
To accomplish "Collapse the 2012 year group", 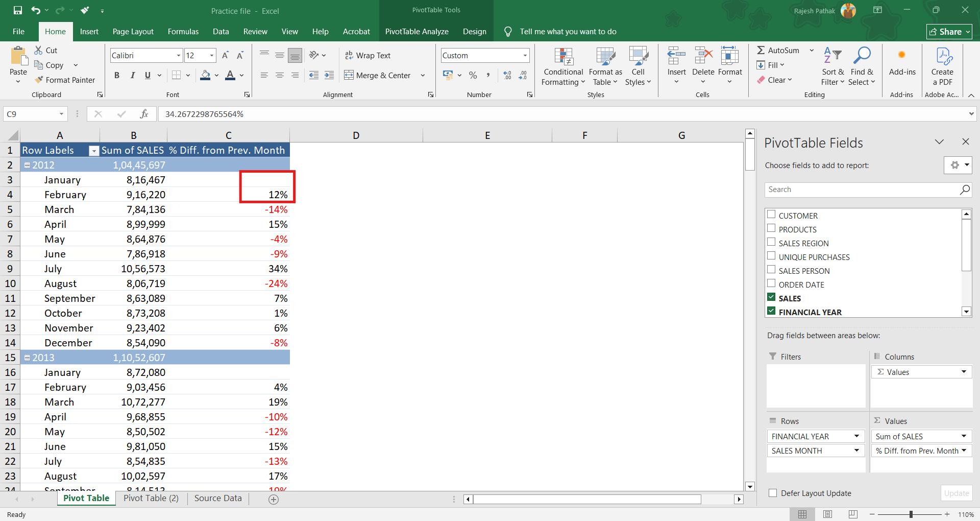I will click(28, 165).
